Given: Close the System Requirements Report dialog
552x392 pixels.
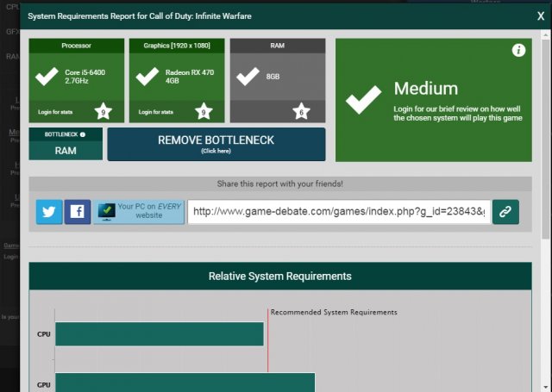Looking at the screenshot, I should click(540, 15).
